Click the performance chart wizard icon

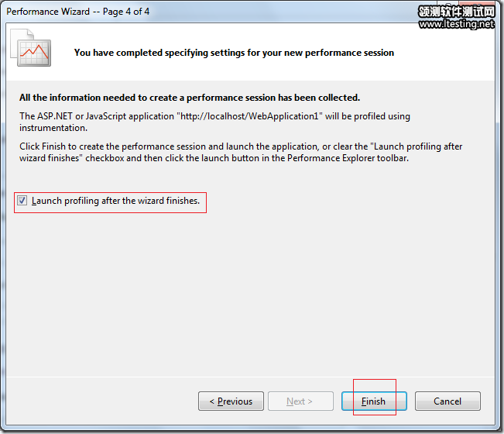30,48
